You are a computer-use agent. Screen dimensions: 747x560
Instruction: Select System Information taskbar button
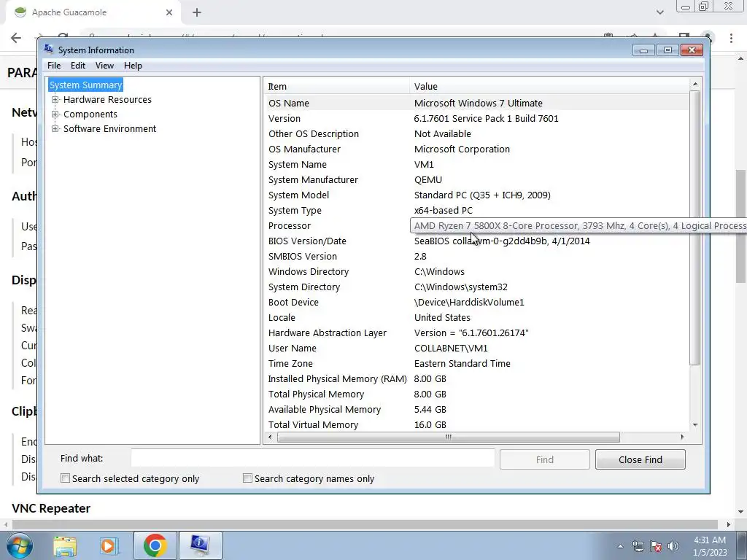click(200, 545)
